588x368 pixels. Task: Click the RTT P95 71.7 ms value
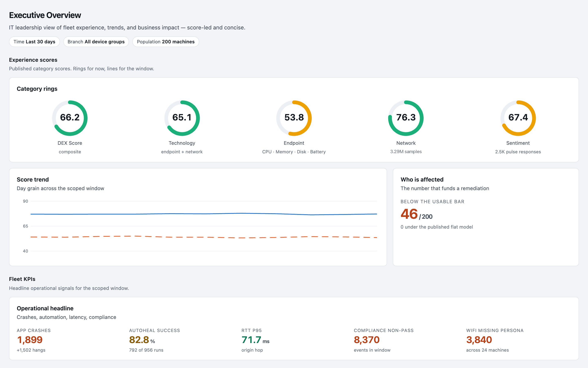pos(255,340)
